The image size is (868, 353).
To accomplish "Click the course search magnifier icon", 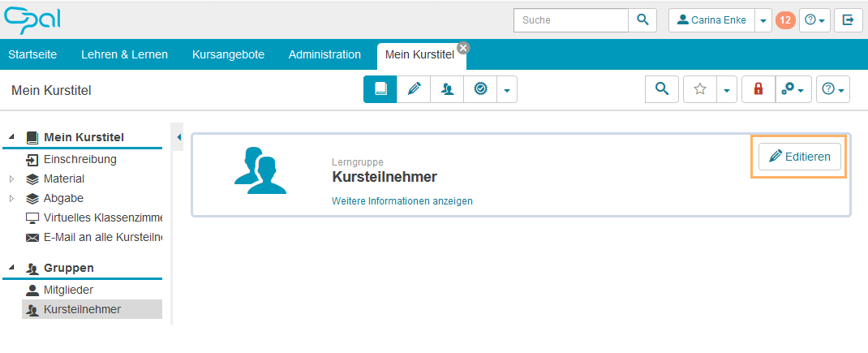I will pos(661,89).
